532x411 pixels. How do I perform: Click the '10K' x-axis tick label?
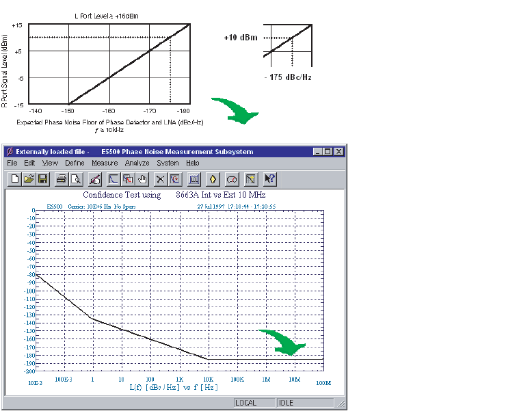(x=209, y=379)
